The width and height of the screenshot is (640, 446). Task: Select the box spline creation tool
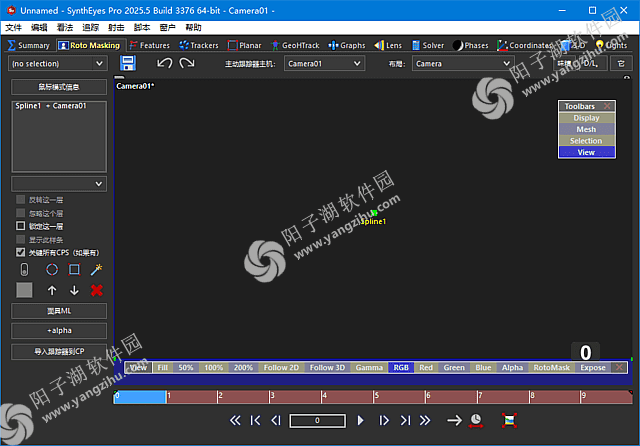[x=74, y=270]
